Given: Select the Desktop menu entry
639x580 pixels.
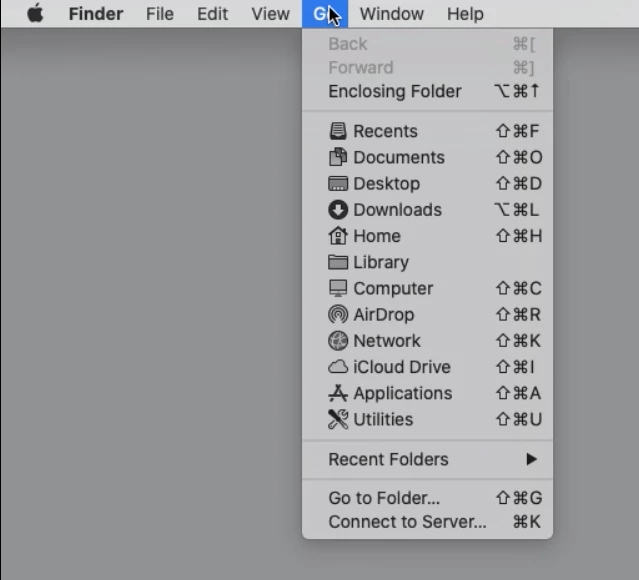Looking at the screenshot, I should 427,183.
